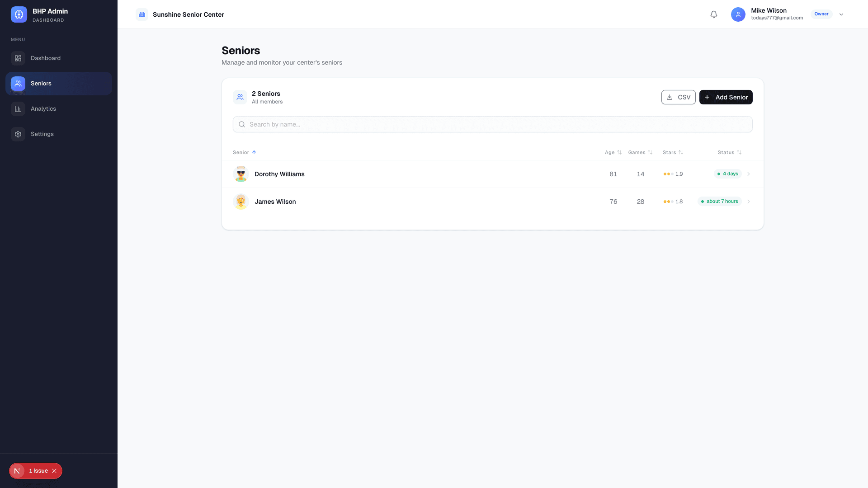This screenshot has height=488, width=868.
Task: Click the Add Senior button
Action: pyautogui.click(x=726, y=97)
